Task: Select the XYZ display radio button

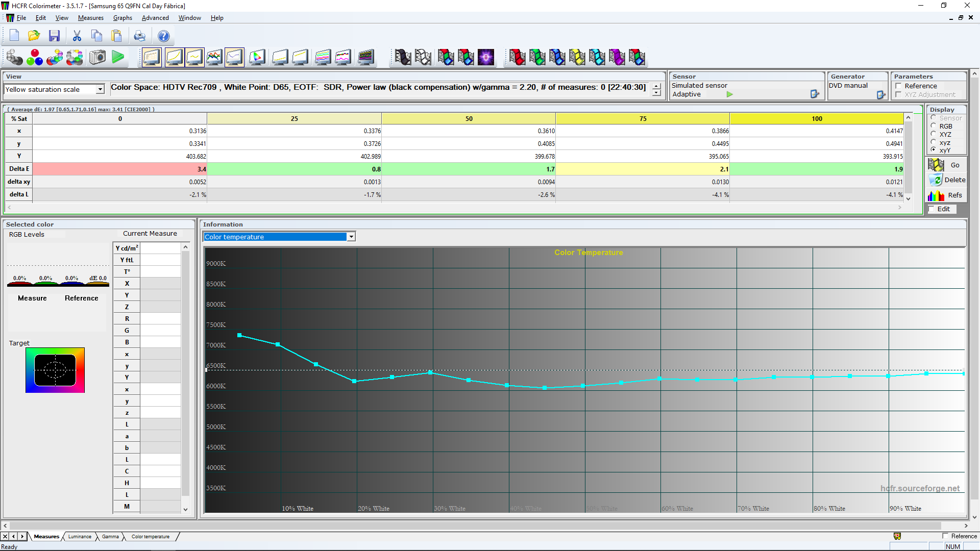Action: pyautogui.click(x=934, y=134)
